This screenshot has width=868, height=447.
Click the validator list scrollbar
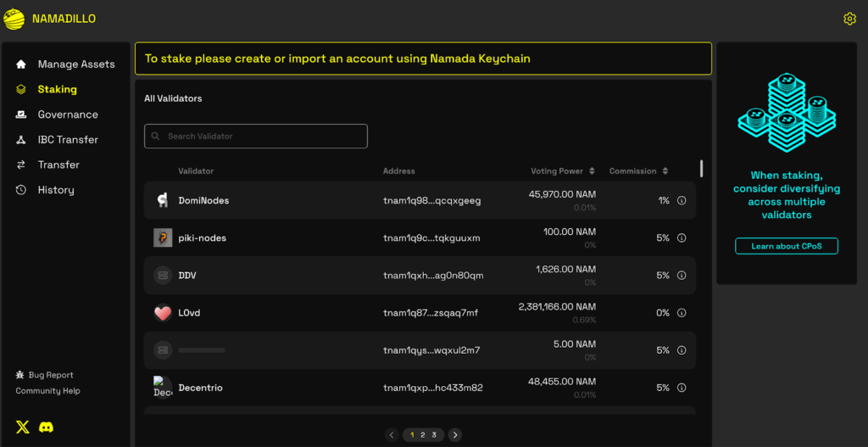click(701, 169)
